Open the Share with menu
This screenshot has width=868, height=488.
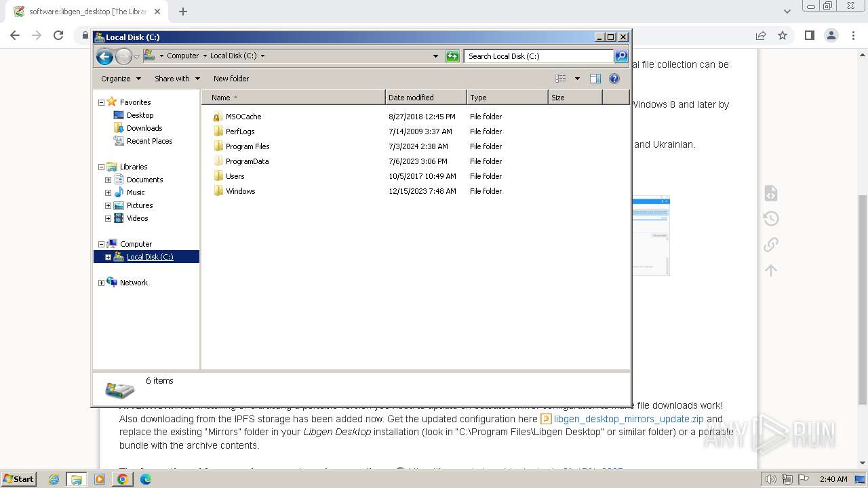[x=177, y=79]
